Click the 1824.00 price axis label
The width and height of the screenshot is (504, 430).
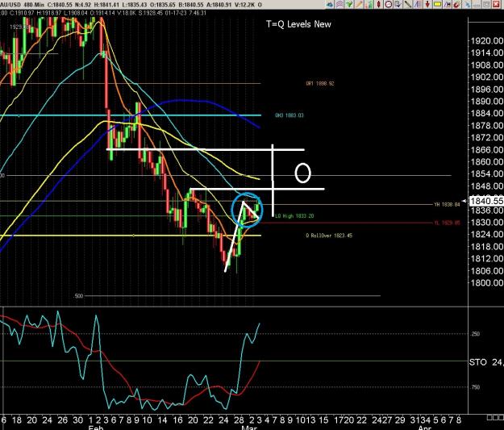pos(486,234)
